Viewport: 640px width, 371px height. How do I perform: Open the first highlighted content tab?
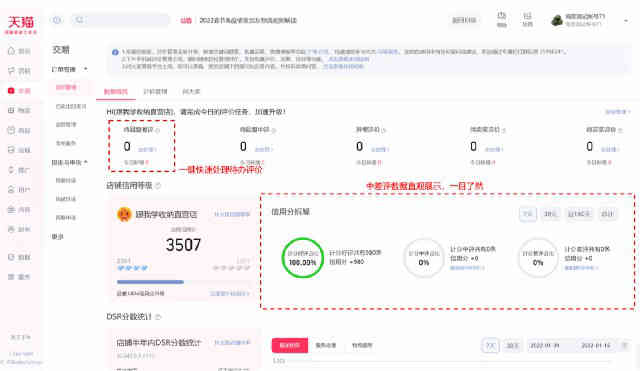116,91
